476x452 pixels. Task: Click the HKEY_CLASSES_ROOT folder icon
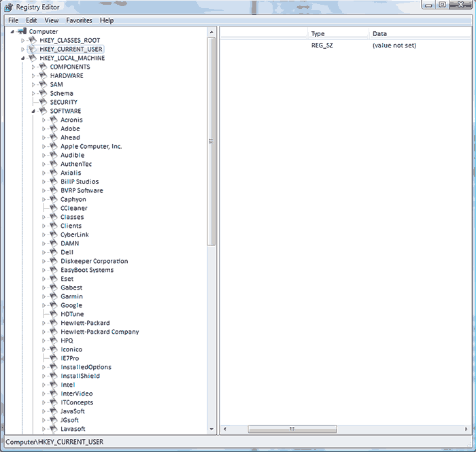[x=33, y=40]
